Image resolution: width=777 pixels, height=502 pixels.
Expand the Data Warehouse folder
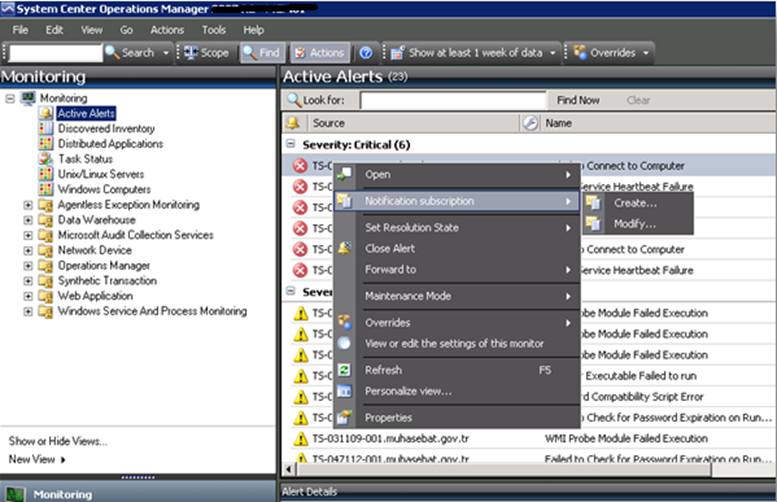(28, 220)
